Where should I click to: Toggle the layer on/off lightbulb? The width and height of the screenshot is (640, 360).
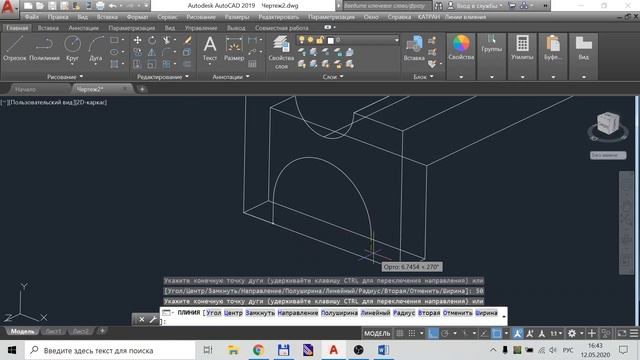pyautogui.click(x=302, y=40)
